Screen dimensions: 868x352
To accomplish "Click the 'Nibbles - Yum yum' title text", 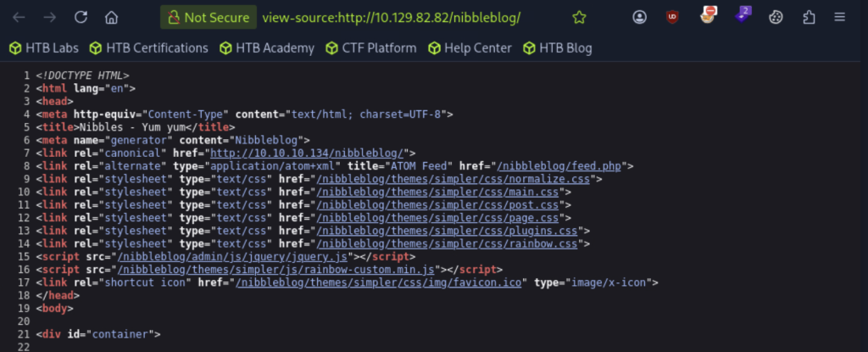I will [131, 127].
